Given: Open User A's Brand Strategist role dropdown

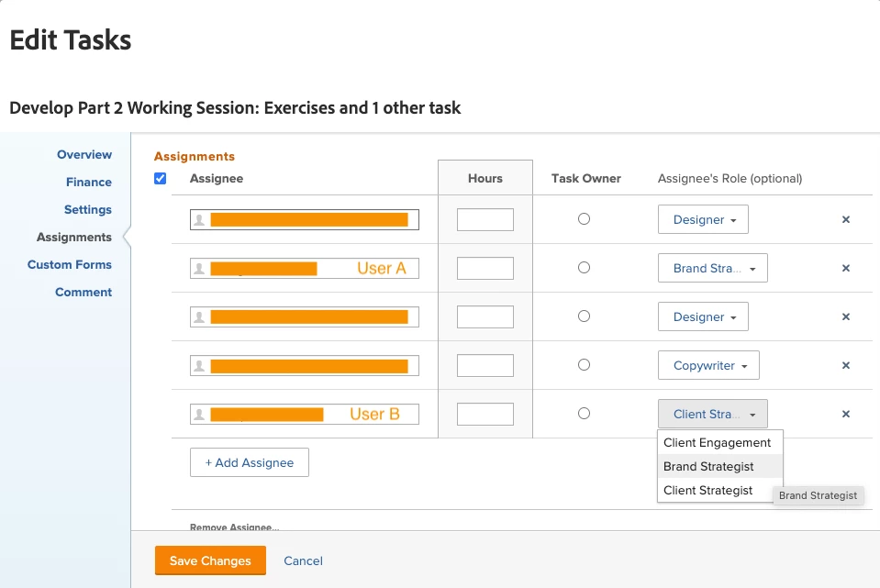Looking at the screenshot, I should pos(712,269).
